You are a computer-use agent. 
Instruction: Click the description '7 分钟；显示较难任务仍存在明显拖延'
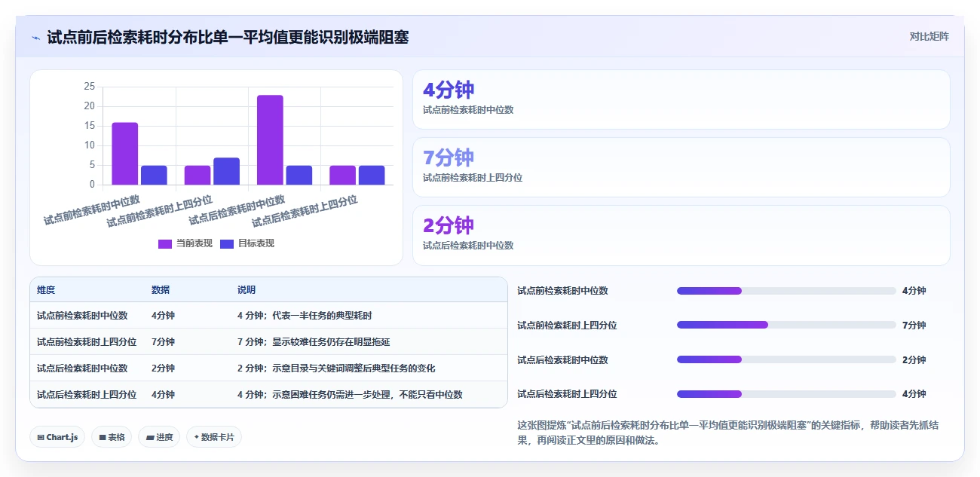(x=314, y=342)
